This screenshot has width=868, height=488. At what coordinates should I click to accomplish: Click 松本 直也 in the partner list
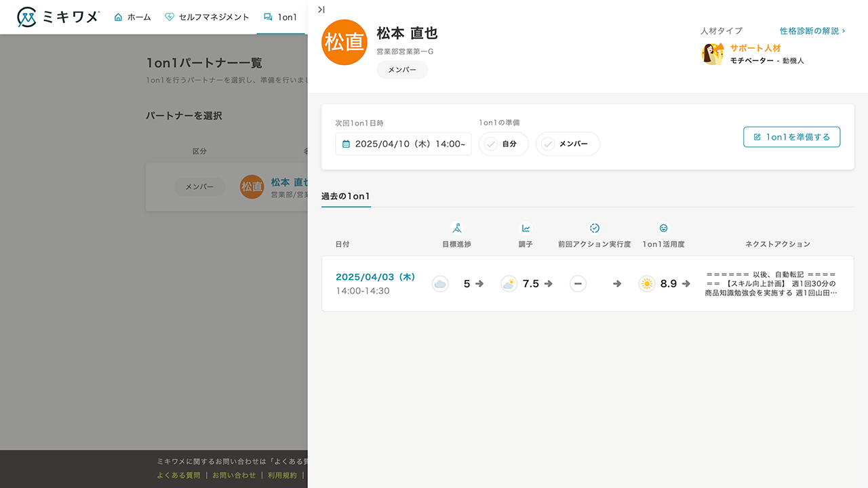coord(289,182)
